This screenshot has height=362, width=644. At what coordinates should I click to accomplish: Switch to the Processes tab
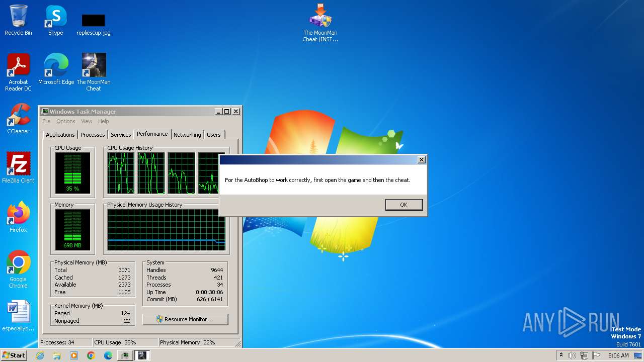93,135
